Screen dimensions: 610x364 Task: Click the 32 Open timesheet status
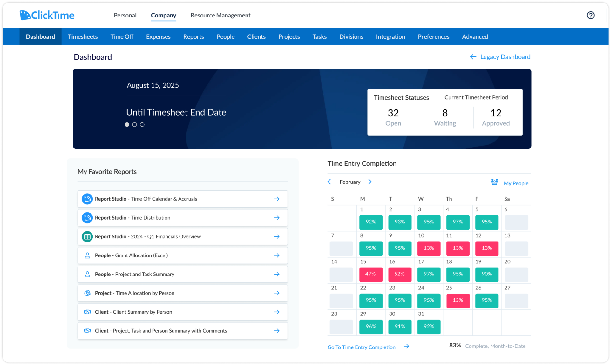[393, 117]
